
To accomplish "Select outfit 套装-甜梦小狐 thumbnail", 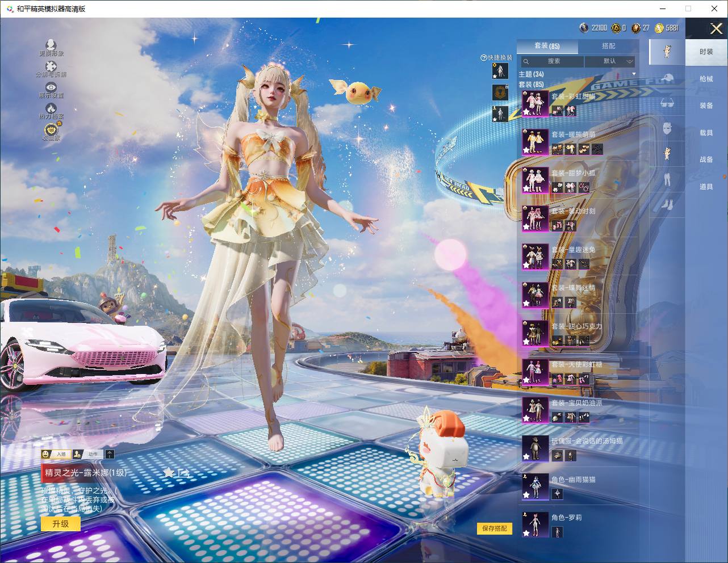I will (x=535, y=180).
